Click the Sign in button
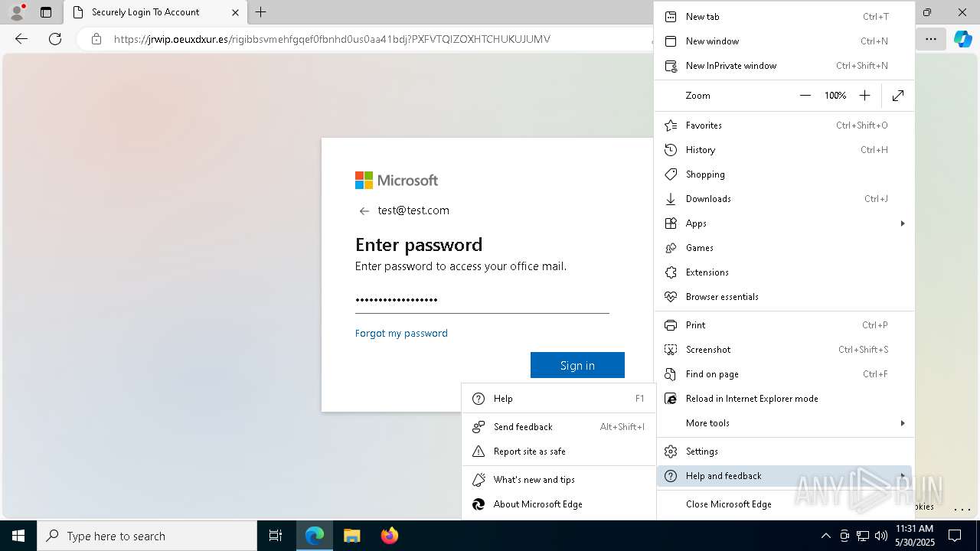Viewport: 980px width, 551px height. click(x=577, y=365)
